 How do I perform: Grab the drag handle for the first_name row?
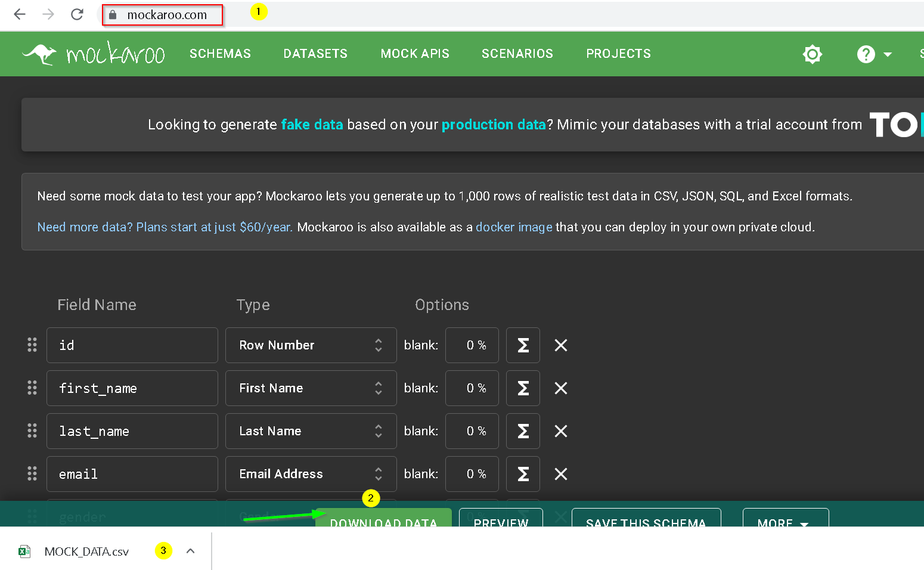click(32, 388)
